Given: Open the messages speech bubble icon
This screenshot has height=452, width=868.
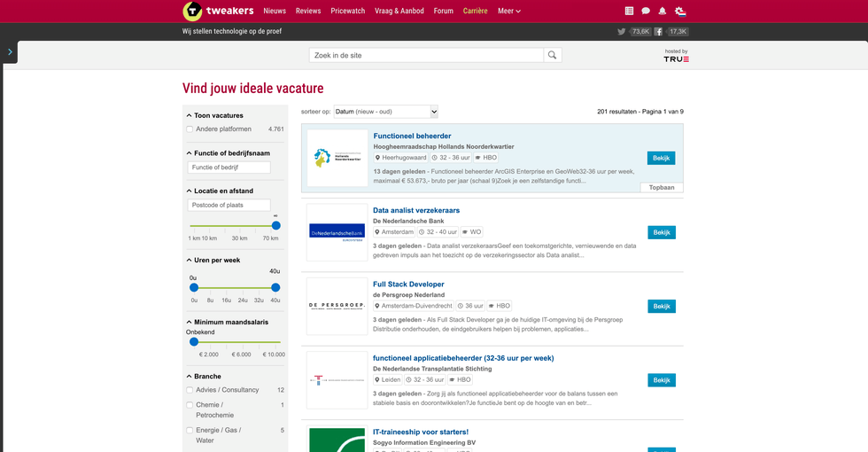Looking at the screenshot, I should click(x=646, y=11).
